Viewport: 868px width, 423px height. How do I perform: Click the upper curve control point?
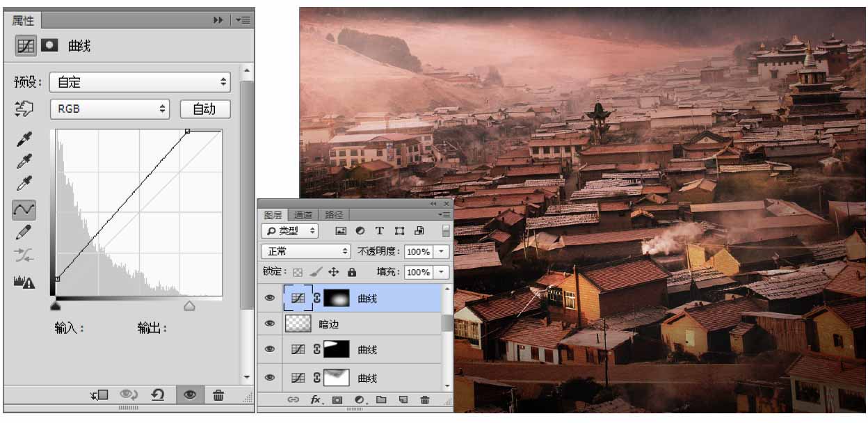click(x=187, y=131)
